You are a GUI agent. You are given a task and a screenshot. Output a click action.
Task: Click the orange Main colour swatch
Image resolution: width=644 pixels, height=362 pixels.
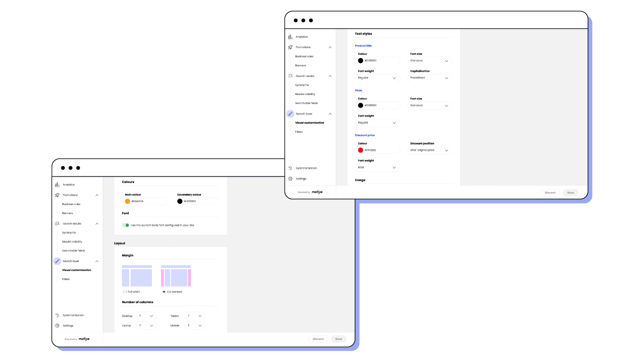coord(127,201)
